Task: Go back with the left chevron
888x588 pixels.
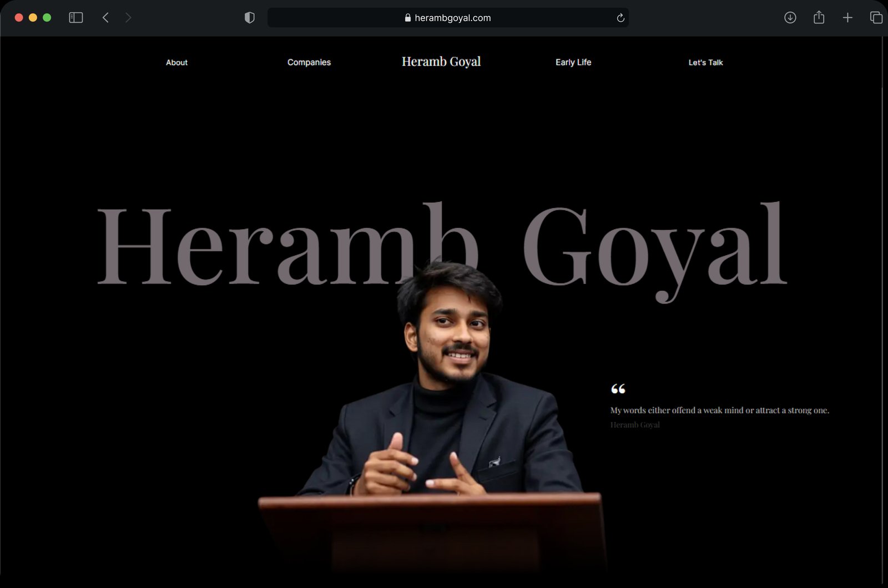Action: pos(105,18)
